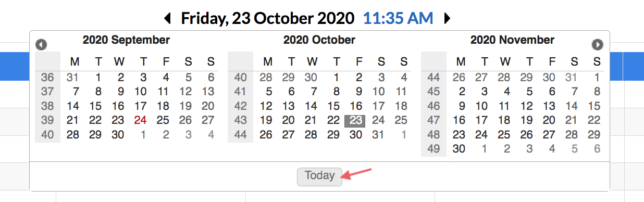Choose 30 November in the calendar
This screenshot has height=202, width=644.
coord(459,149)
